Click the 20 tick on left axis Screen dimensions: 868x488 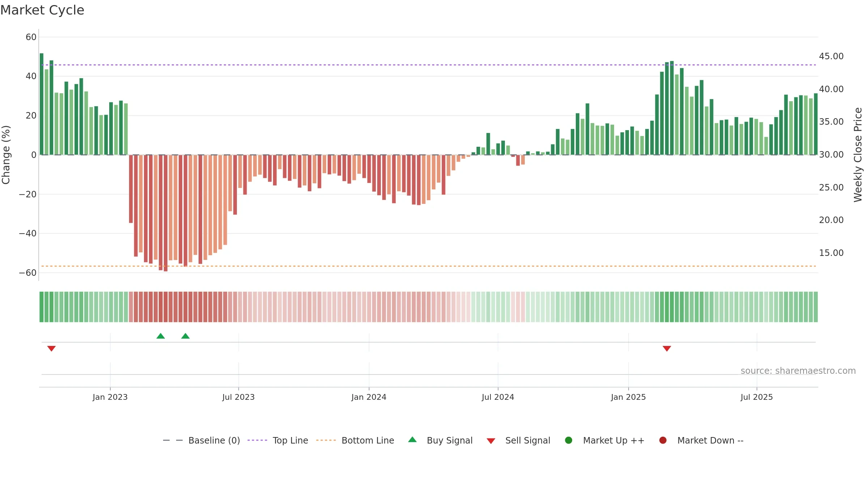(x=31, y=116)
